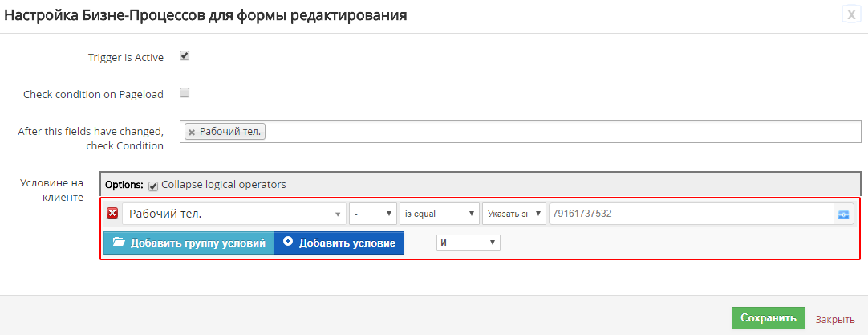The height and width of the screenshot is (335, 868).
Task: Enable Check condition on Pageload
Action: (x=185, y=92)
